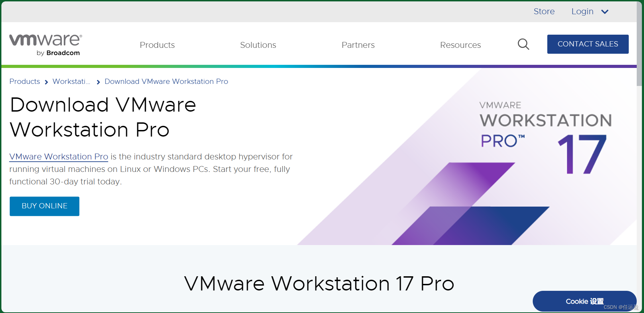Open the Solutions navigation menu
Screen dimensions: 644x313
[258, 45]
